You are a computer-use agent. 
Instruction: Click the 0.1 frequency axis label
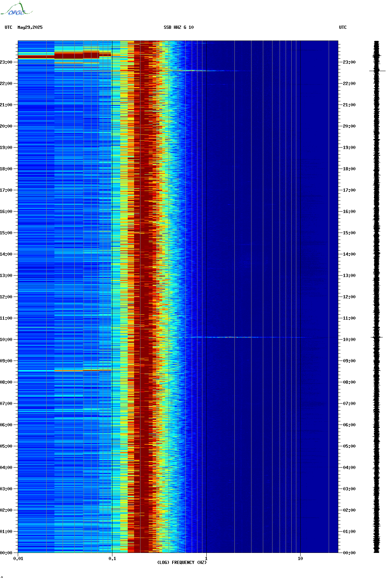click(112, 559)
